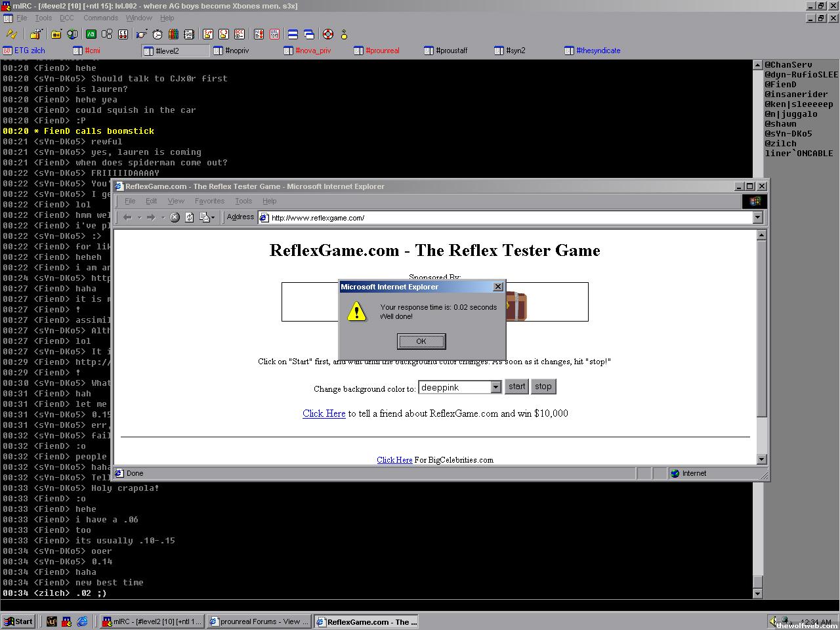The height and width of the screenshot is (630, 840).
Task: Switch to the #thesyndicate channel tab
Action: (597, 51)
